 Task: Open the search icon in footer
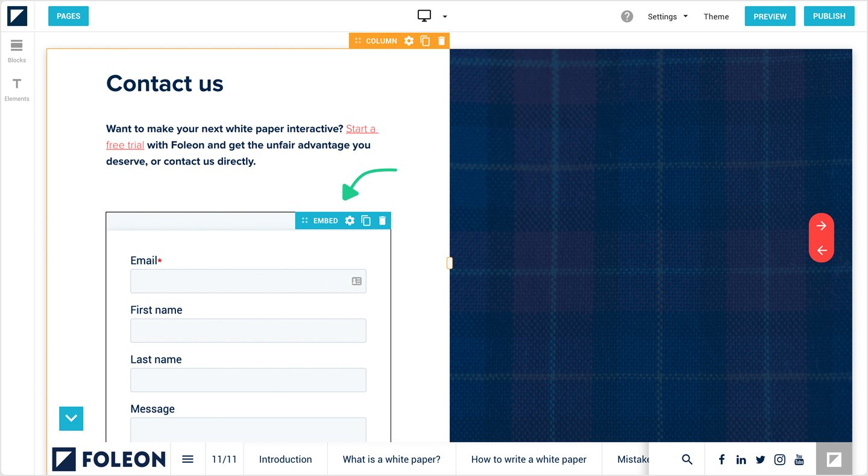[687, 459]
